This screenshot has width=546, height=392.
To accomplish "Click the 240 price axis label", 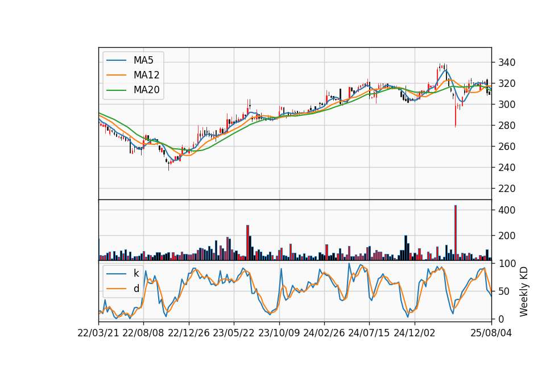I will click(x=507, y=168).
